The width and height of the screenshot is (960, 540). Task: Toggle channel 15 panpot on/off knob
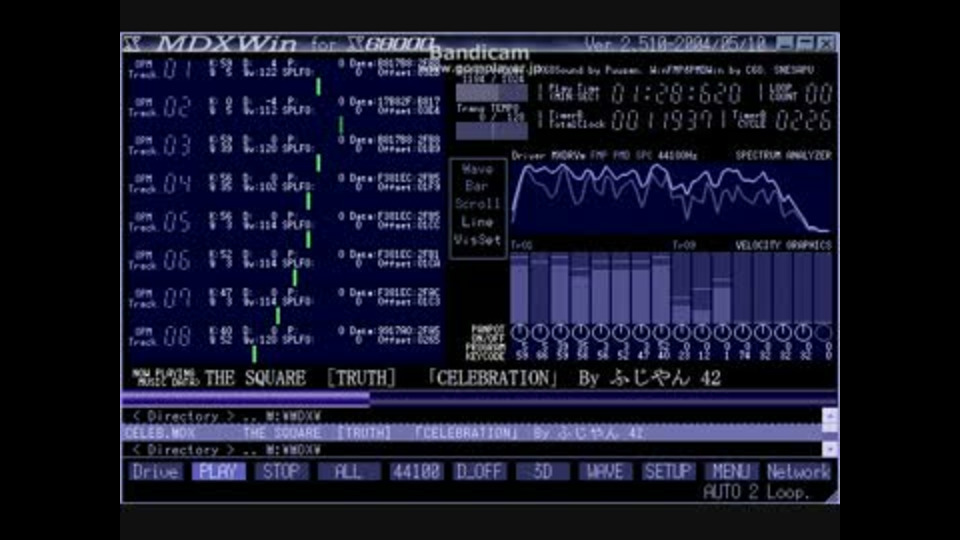tap(803, 332)
